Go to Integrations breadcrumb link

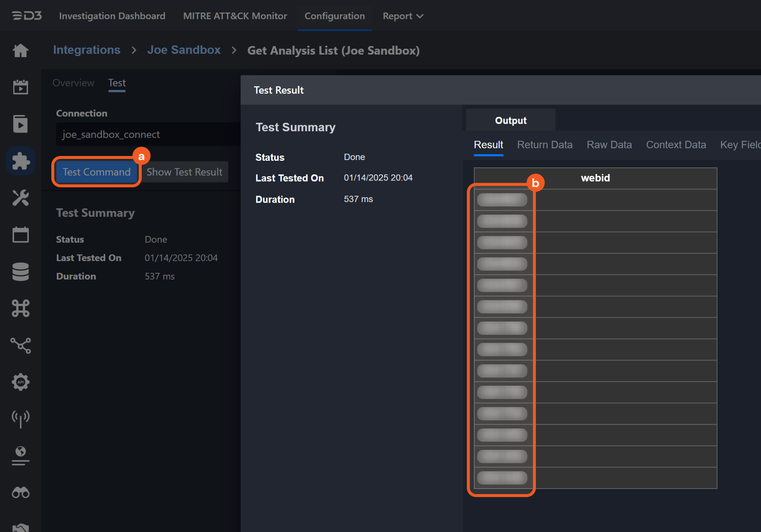87,50
